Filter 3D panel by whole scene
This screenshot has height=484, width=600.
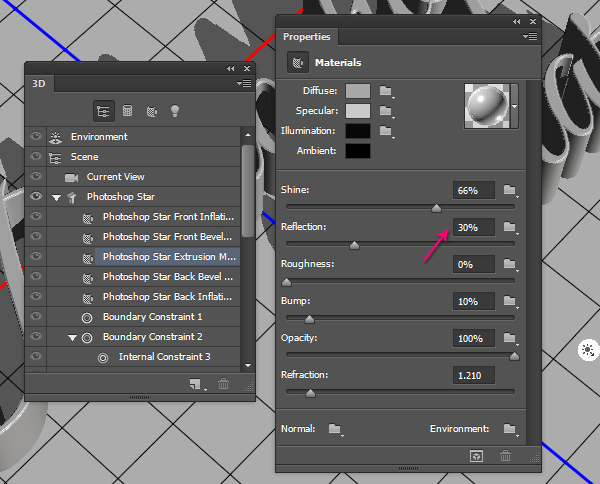(103, 111)
